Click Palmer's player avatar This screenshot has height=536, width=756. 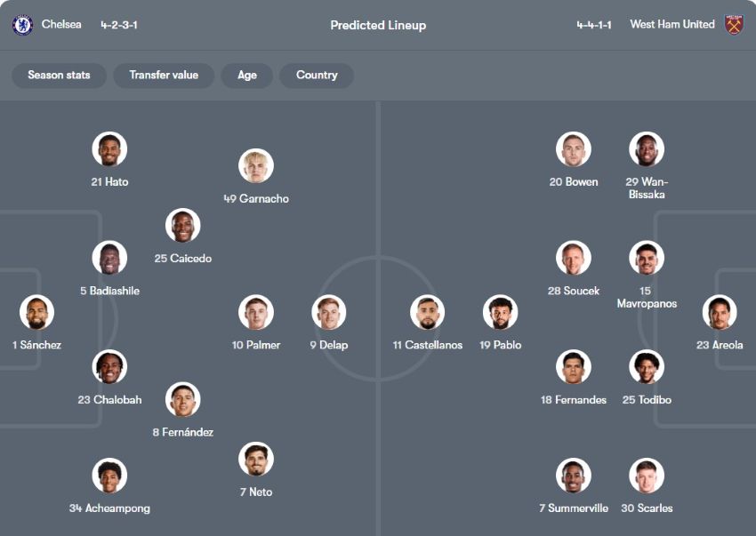click(256, 313)
